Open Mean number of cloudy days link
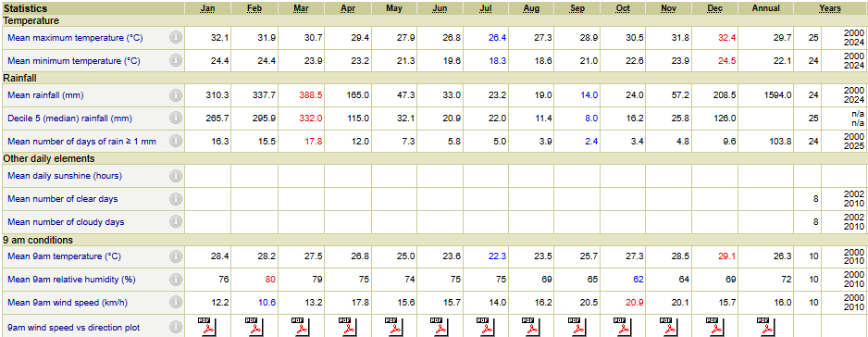The width and height of the screenshot is (868, 337). coord(66,221)
